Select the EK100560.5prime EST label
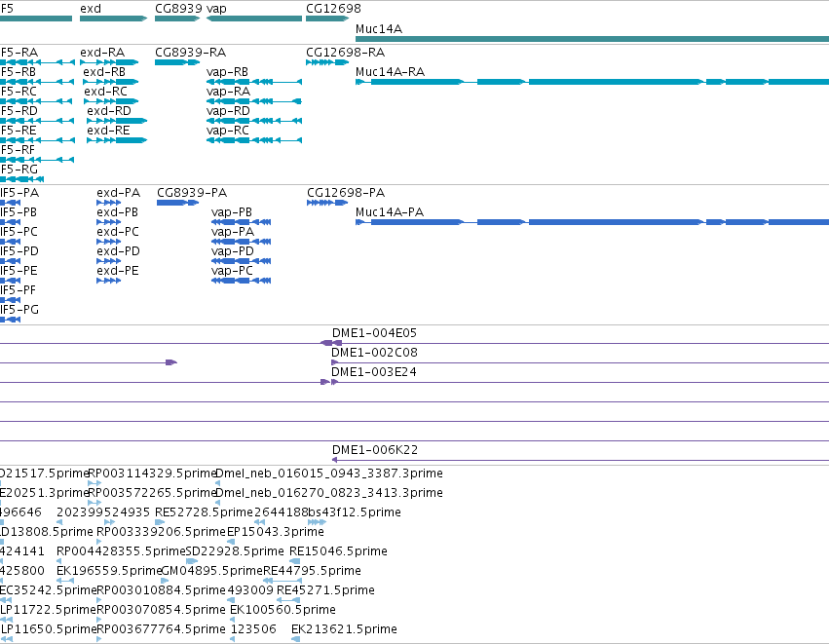The image size is (829, 644). [283, 610]
